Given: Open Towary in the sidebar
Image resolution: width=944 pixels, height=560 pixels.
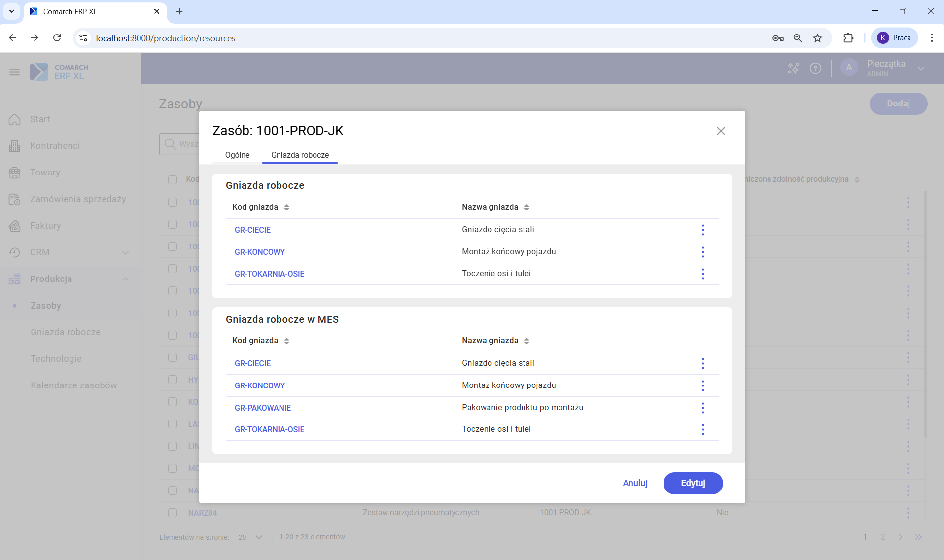Looking at the screenshot, I should pos(45,173).
